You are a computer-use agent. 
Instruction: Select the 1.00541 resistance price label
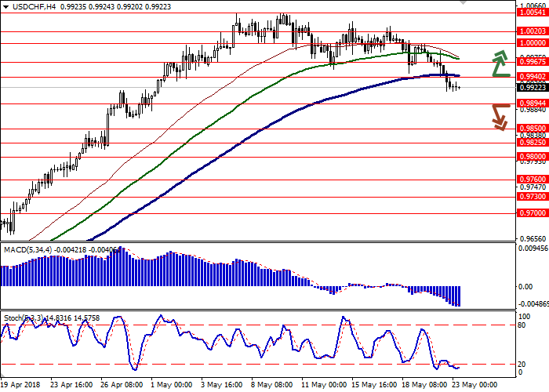point(532,12)
